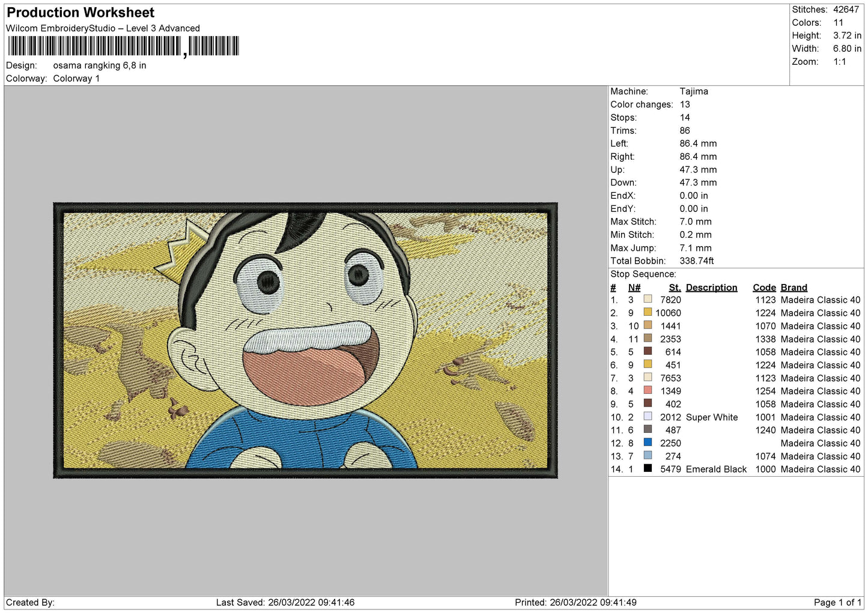The width and height of the screenshot is (868, 613).
Task: Click the design name 'osama rangking 6,8 in'
Action: [100, 65]
